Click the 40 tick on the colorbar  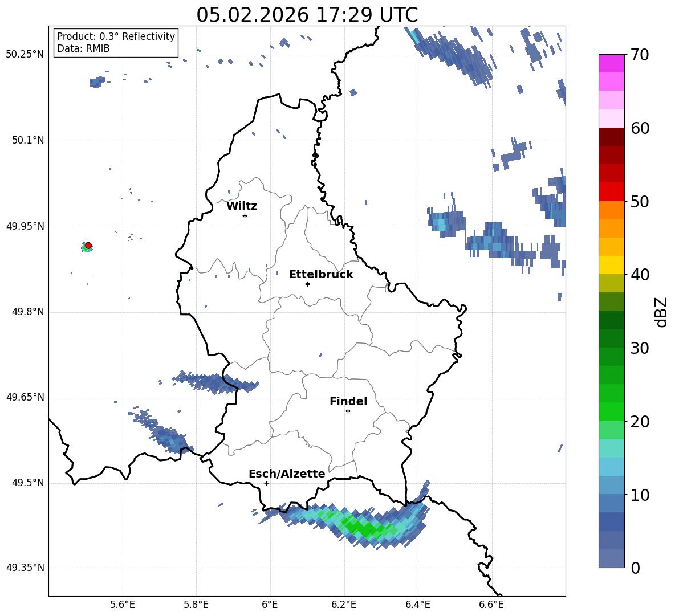click(x=640, y=275)
